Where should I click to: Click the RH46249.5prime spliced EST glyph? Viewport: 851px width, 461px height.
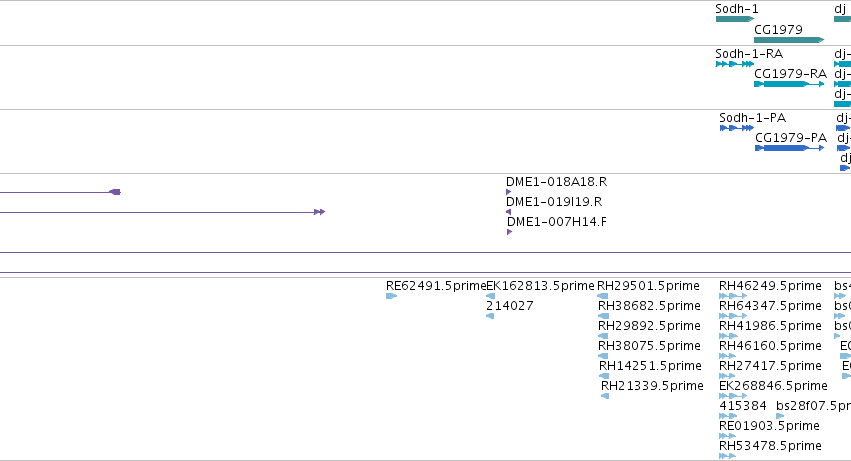[733, 296]
